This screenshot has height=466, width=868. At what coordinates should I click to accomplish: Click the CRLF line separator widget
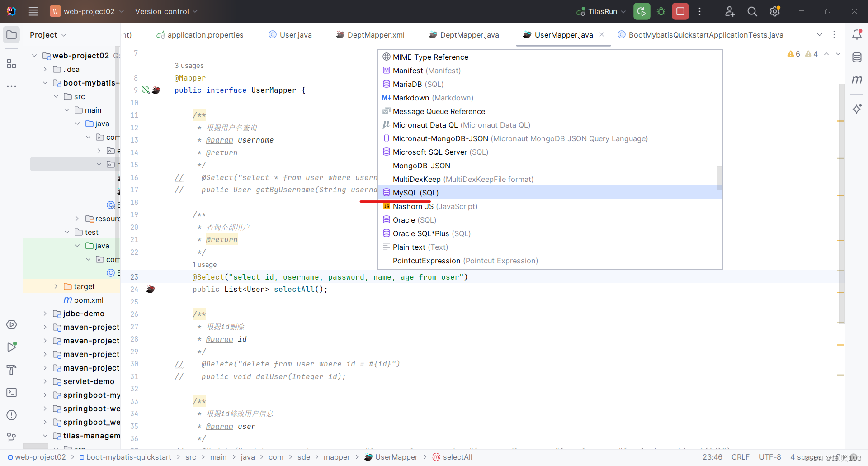741,457
